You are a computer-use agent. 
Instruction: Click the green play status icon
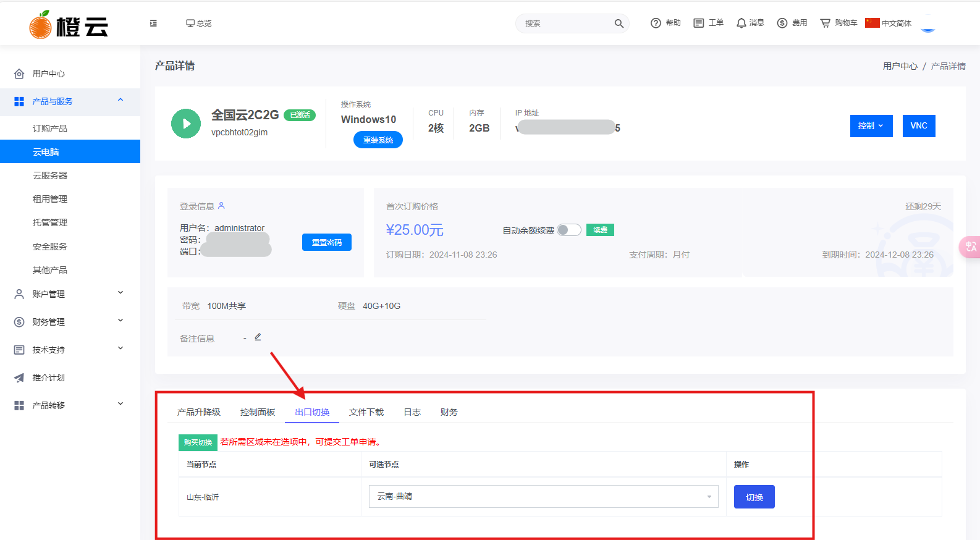[186, 124]
